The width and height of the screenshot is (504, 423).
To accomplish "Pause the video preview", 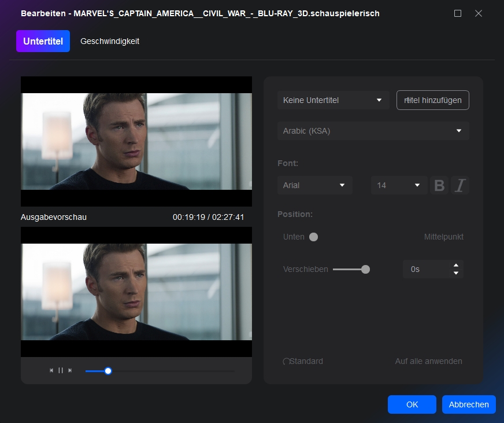I will [61, 370].
